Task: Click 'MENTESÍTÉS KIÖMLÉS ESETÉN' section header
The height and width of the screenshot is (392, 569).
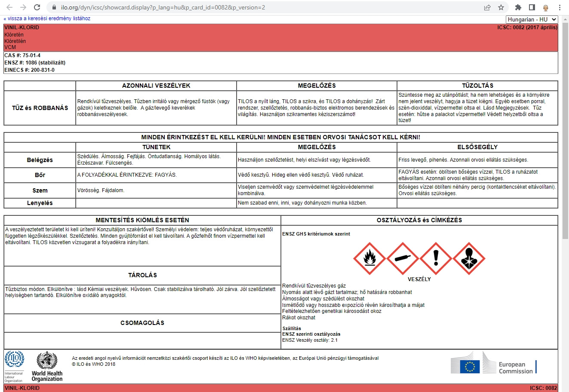Action: coord(142,220)
